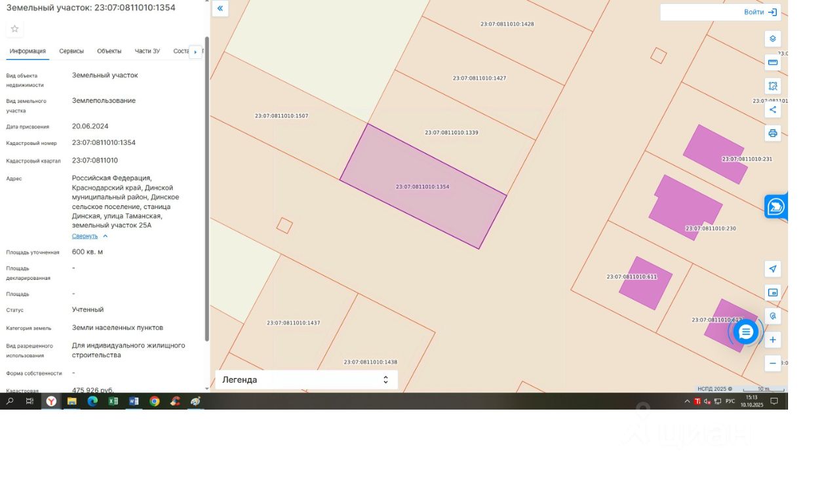The height and width of the screenshot is (504, 839).
Task: Open File Explorer from the taskbar
Action: click(x=72, y=401)
